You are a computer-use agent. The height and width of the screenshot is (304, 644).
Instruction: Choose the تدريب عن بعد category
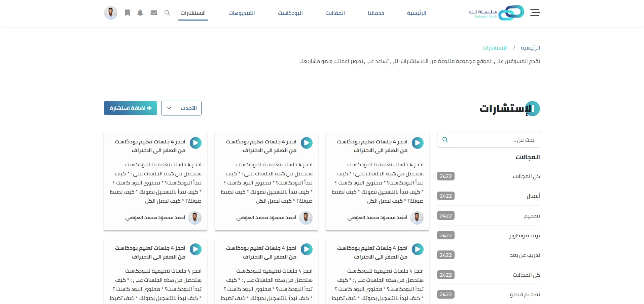[x=525, y=255]
